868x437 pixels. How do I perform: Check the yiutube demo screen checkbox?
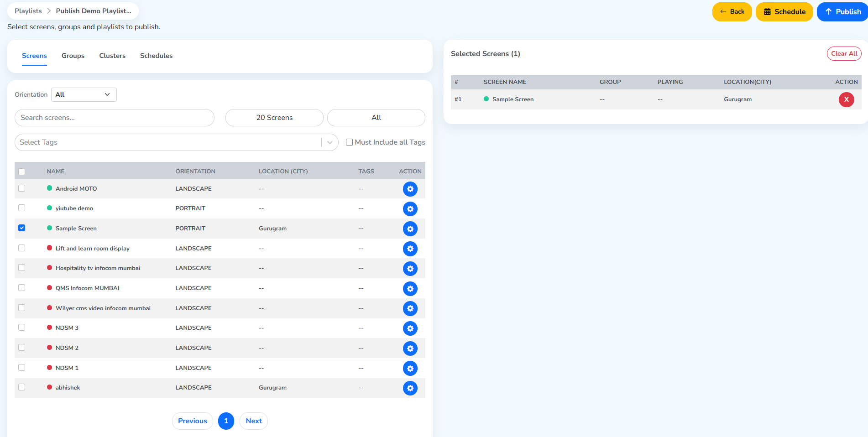pyautogui.click(x=21, y=208)
